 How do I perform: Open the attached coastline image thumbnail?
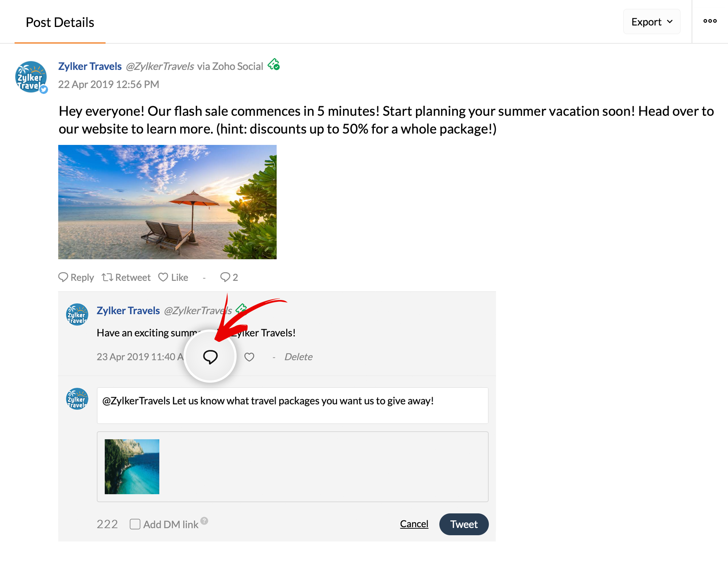[132, 466]
